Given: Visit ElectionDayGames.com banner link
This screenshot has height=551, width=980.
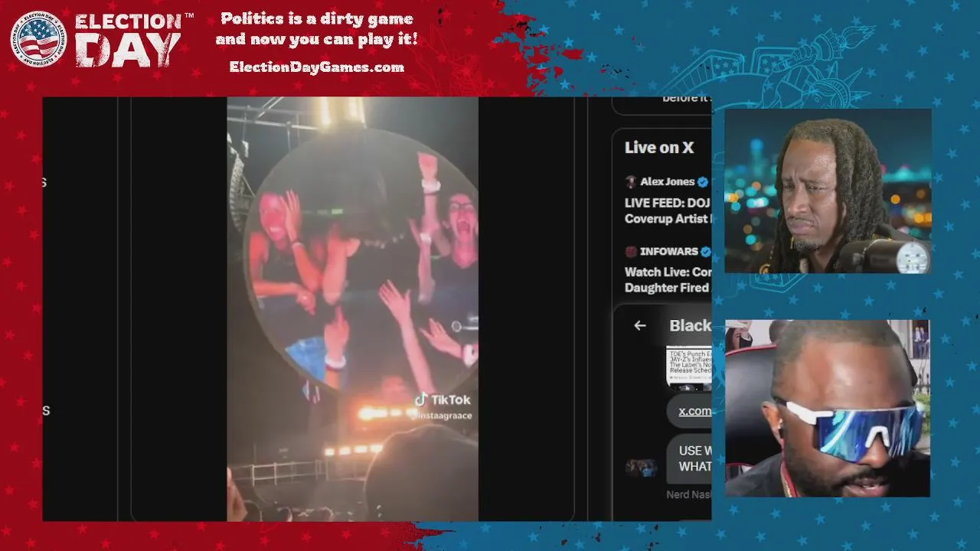Looking at the screenshot, I should click(317, 67).
